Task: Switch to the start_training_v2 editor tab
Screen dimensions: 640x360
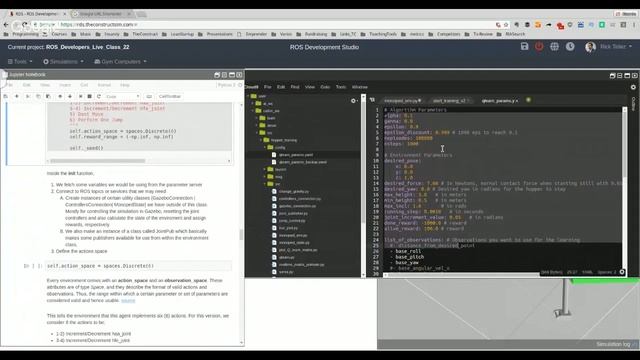Action: click(x=450, y=100)
